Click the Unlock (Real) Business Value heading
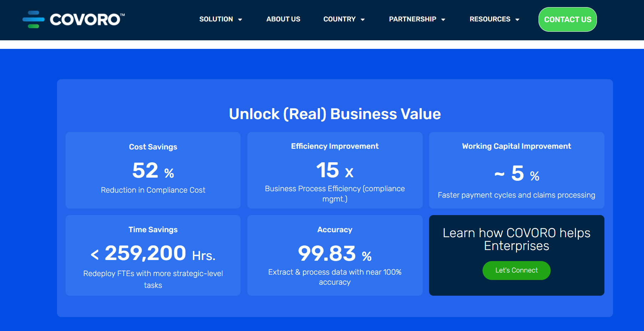Image resolution: width=644 pixels, height=331 pixels. (335, 114)
